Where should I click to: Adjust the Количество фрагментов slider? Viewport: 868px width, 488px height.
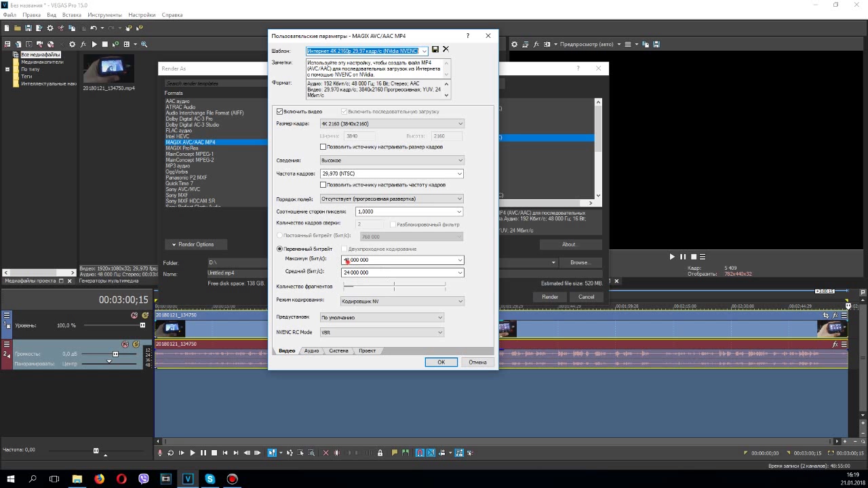click(394, 287)
